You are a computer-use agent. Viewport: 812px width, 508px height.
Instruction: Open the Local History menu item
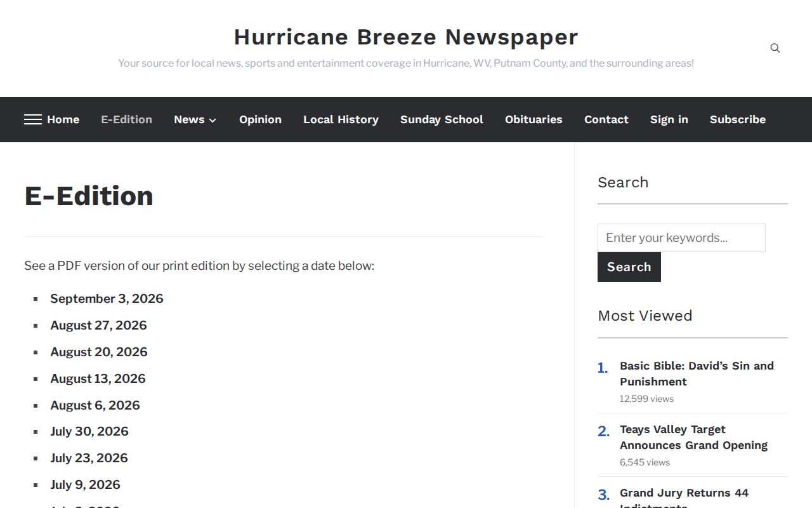pyautogui.click(x=341, y=119)
